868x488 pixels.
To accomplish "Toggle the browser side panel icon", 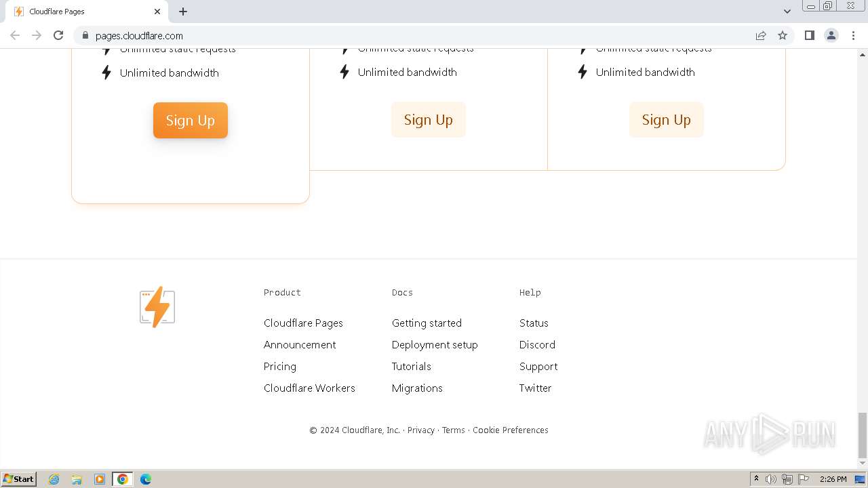I will [x=809, y=35].
